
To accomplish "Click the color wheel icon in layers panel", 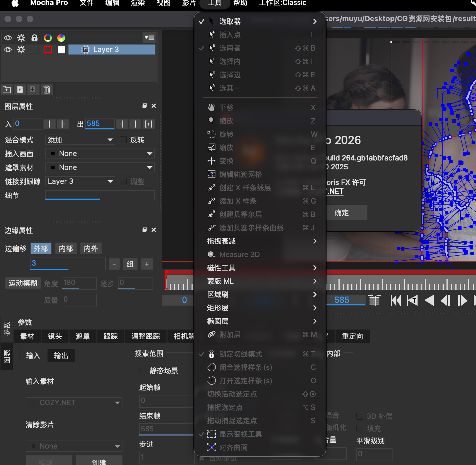I will point(48,38).
